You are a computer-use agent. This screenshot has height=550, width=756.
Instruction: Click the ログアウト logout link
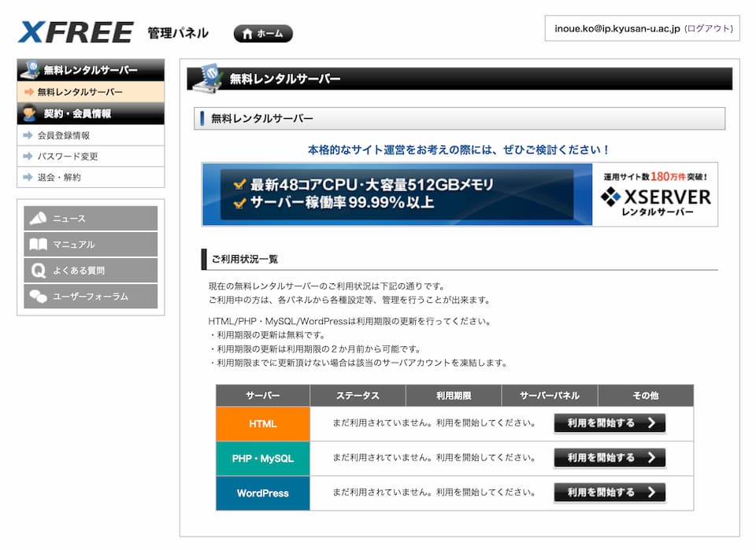tap(709, 28)
